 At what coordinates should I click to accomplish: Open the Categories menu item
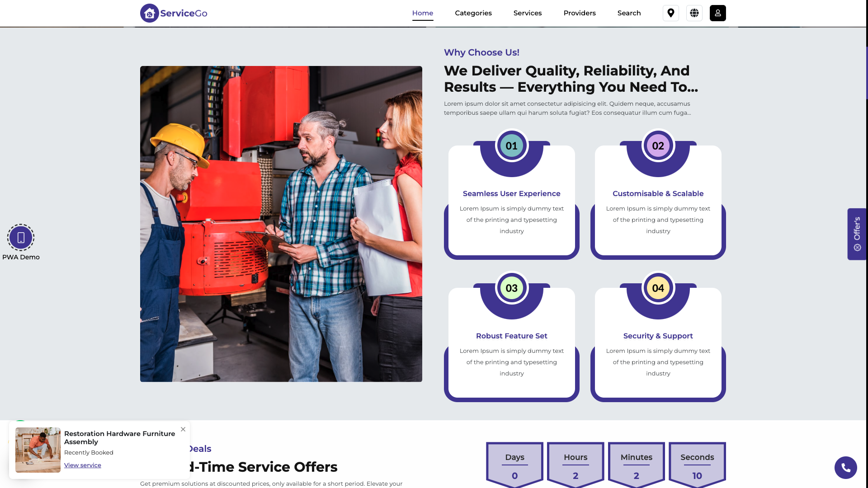(473, 13)
